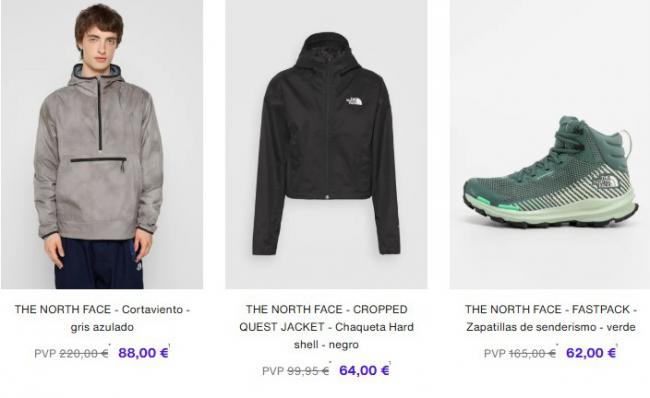Viewport: 650px width, 398px height.
Task: Click 'Zapatillas de senderismo - verde' description
Action: [x=550, y=327]
